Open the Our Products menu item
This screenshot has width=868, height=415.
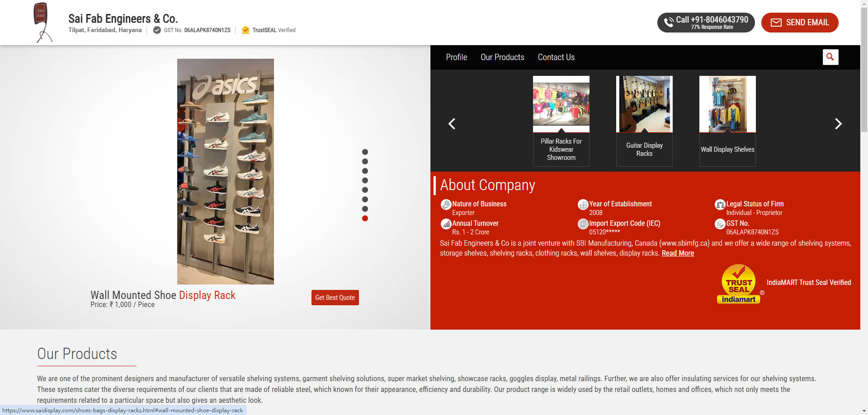502,57
